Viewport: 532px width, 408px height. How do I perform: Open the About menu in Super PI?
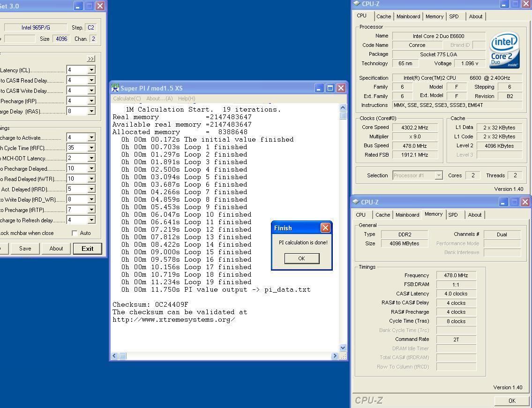coord(159,98)
